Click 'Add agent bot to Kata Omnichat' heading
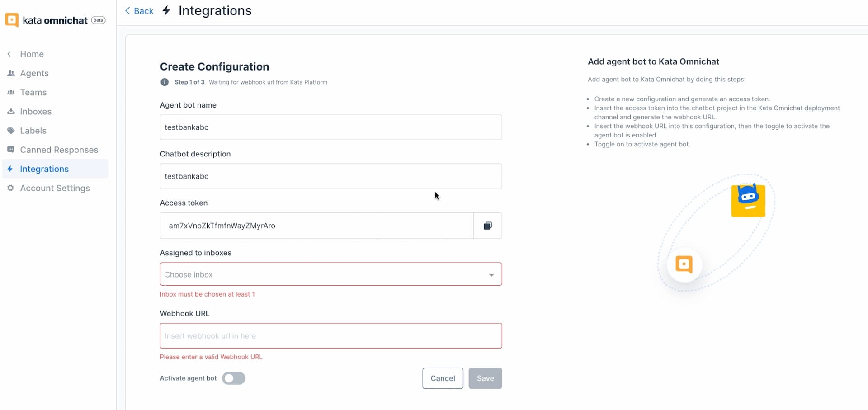868x410 pixels. pos(653,61)
